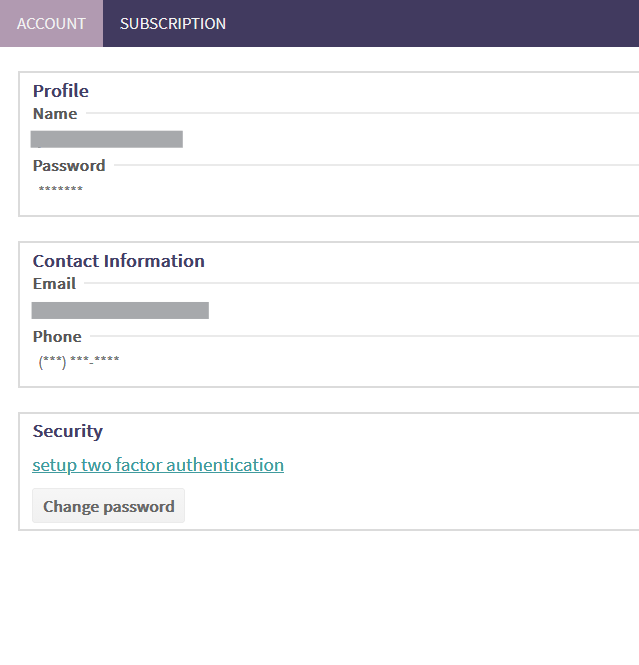Click the divider line beside the Email label
Viewport: 639px width, 665px height.
click(x=360, y=283)
